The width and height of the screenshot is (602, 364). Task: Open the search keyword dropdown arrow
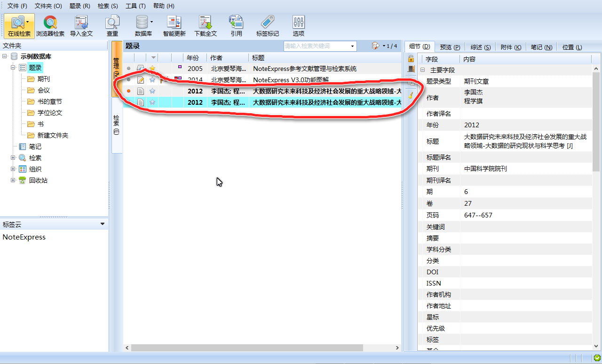(x=352, y=46)
